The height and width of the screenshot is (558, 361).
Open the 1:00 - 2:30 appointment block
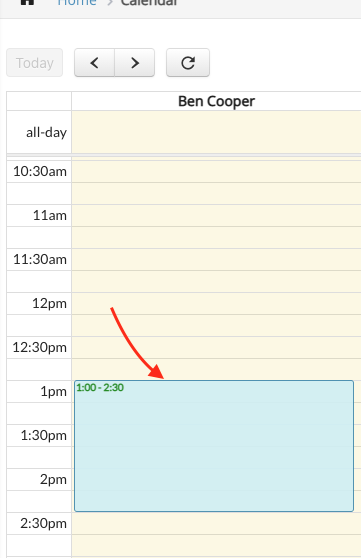click(x=214, y=446)
